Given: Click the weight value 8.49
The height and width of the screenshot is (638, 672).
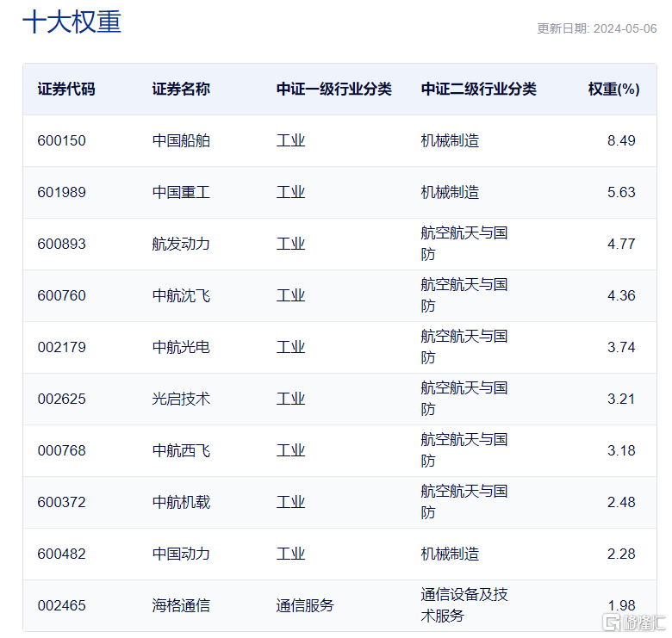Looking at the screenshot, I should (x=621, y=140).
